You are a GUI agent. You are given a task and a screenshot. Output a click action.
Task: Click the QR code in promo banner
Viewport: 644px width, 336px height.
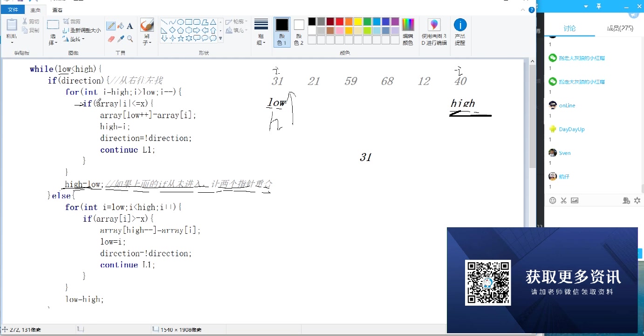[x=488, y=282]
